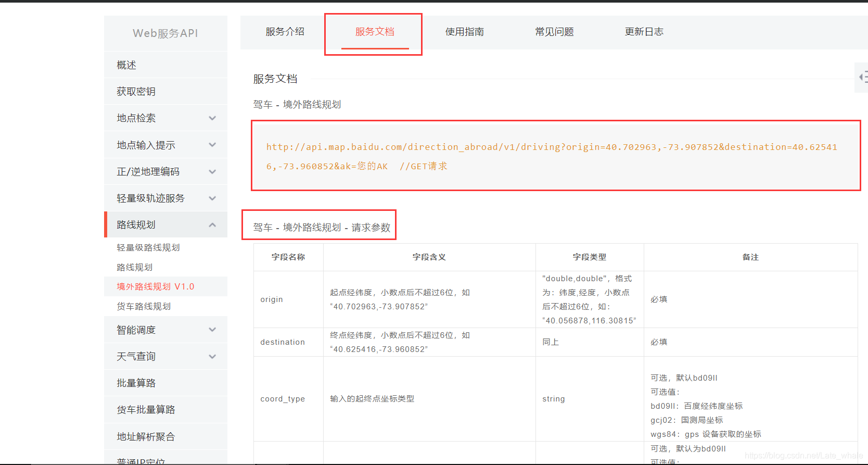Open 地址解析聚合 in the sidebar
Image resolution: width=868 pixels, height=465 pixels.
tap(165, 437)
